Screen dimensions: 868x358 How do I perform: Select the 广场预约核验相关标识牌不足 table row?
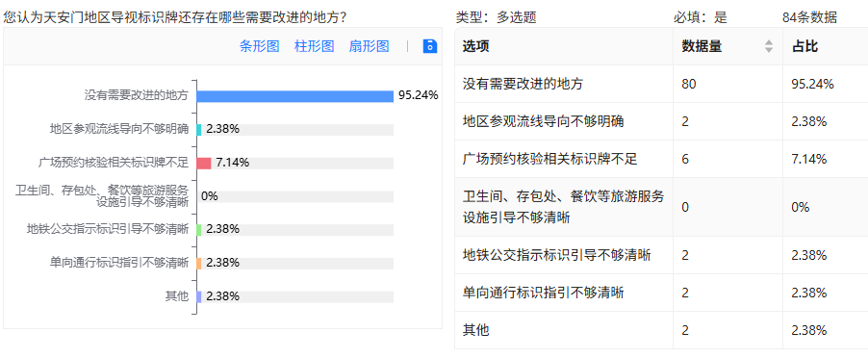661,160
